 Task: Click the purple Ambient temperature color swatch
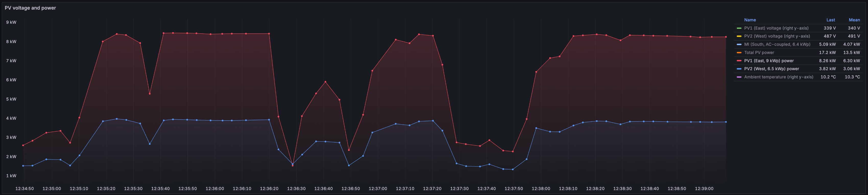pos(739,77)
